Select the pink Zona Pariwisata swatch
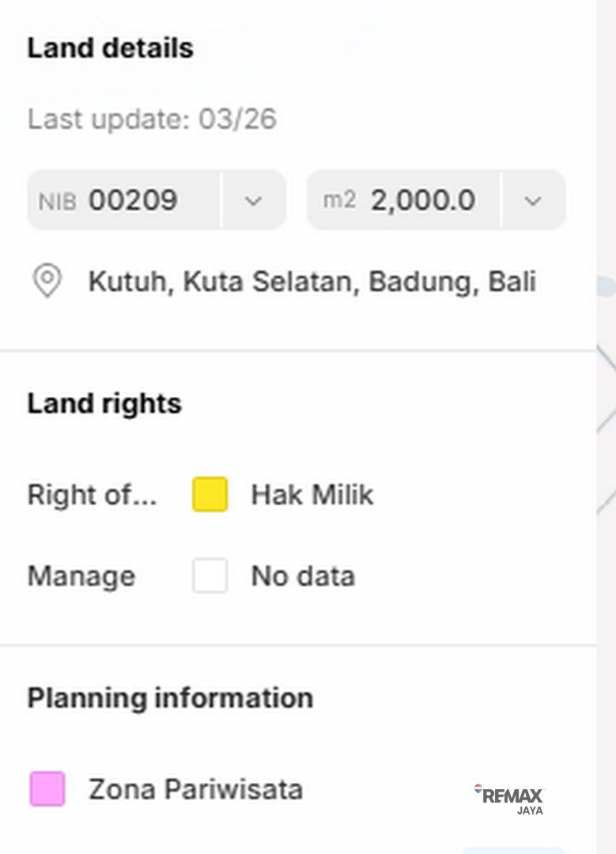The image size is (616, 854). pyautogui.click(x=47, y=789)
